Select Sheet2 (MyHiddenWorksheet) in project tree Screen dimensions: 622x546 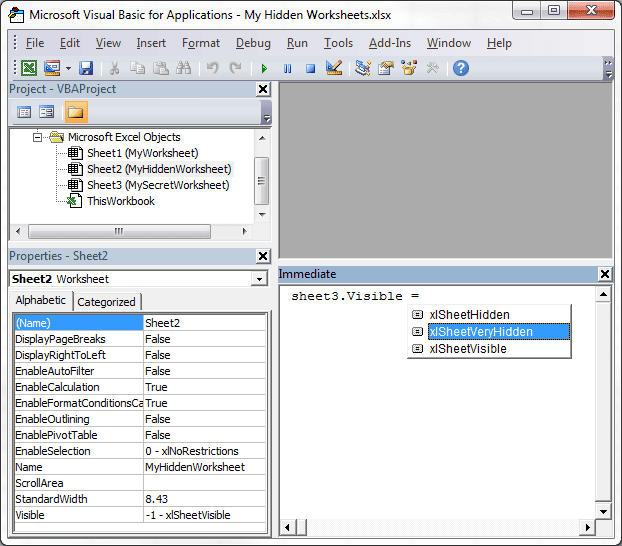[x=159, y=169]
